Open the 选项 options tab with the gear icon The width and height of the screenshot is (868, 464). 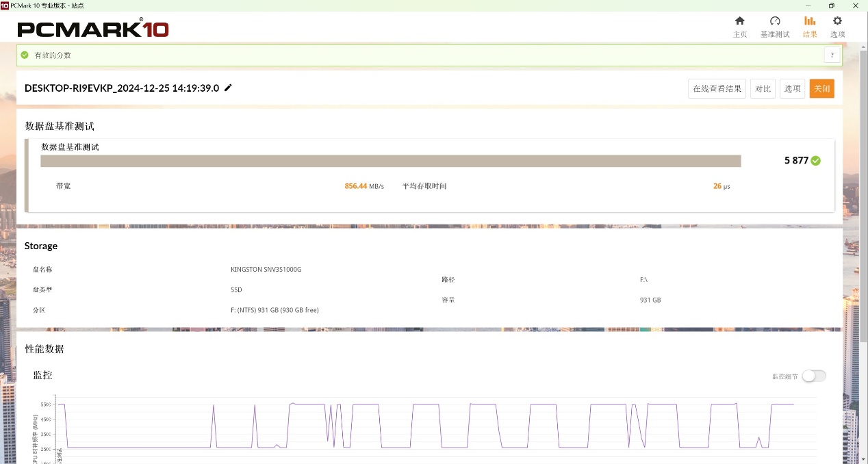(837, 27)
